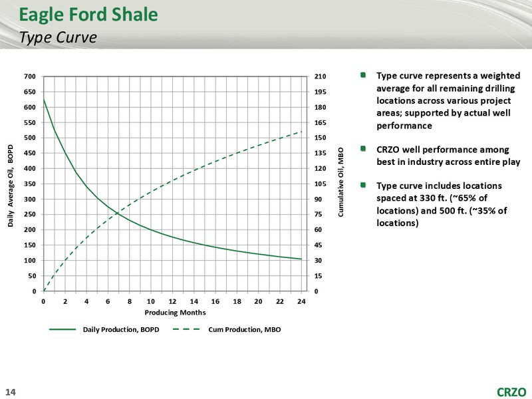
Task: Click left axis value 300
Action: tap(30, 199)
